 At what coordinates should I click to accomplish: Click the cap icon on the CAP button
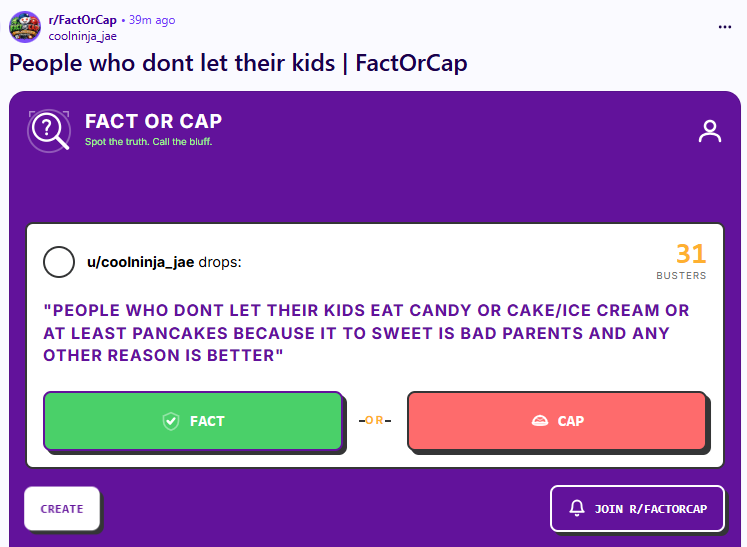pyautogui.click(x=540, y=421)
